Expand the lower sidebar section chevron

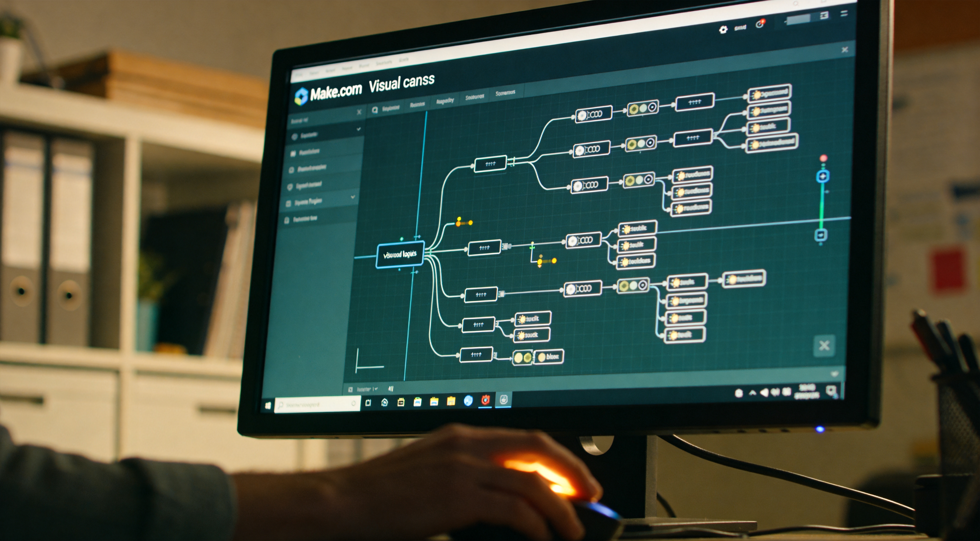(x=353, y=197)
